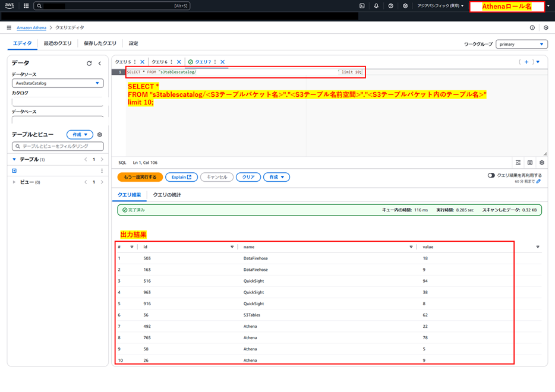Open the top bar settings gear icon
The image size is (555, 392).
[405, 6]
